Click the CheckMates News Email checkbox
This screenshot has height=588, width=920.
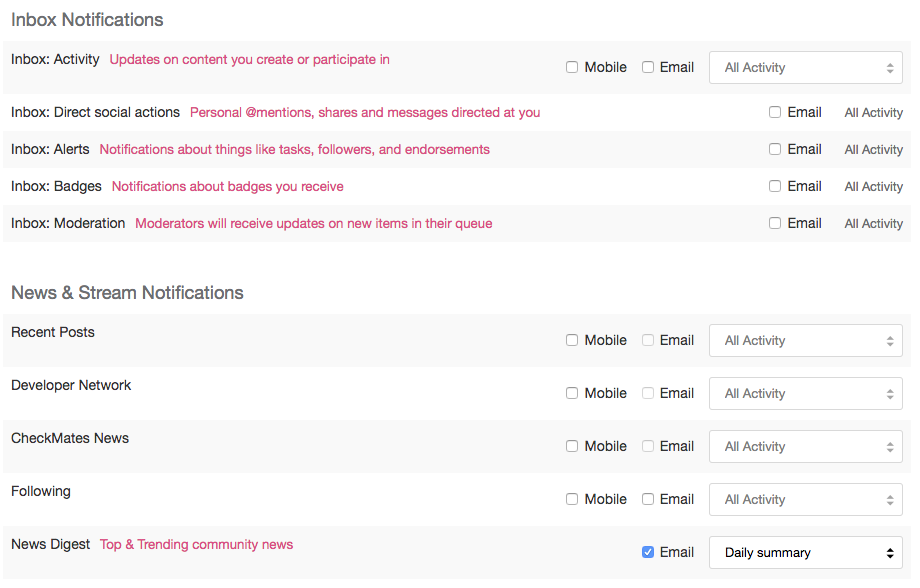click(648, 446)
